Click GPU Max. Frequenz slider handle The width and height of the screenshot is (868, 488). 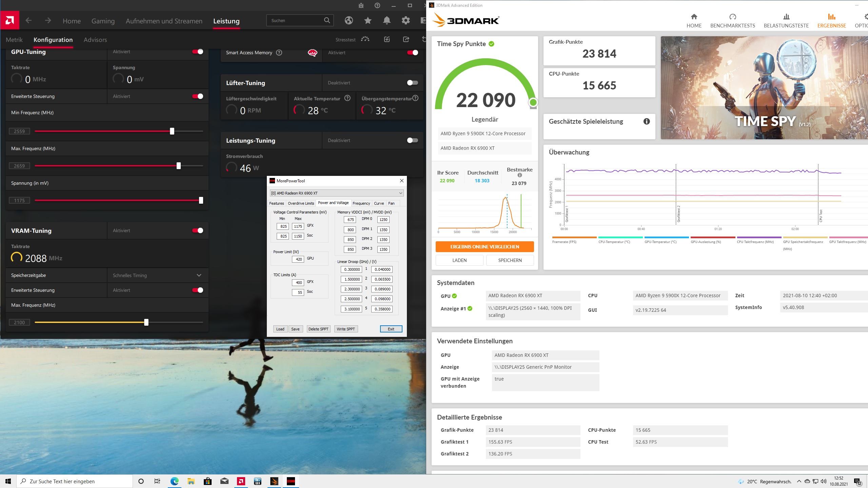(179, 166)
